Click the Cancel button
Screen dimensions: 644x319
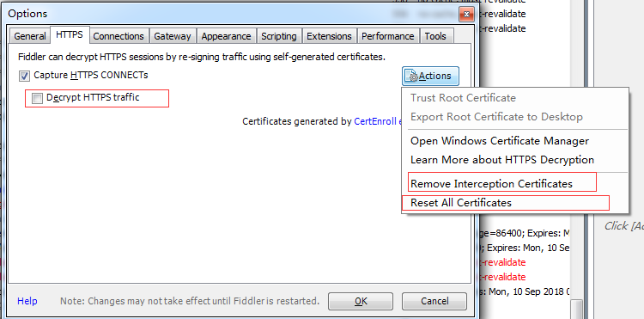click(434, 301)
